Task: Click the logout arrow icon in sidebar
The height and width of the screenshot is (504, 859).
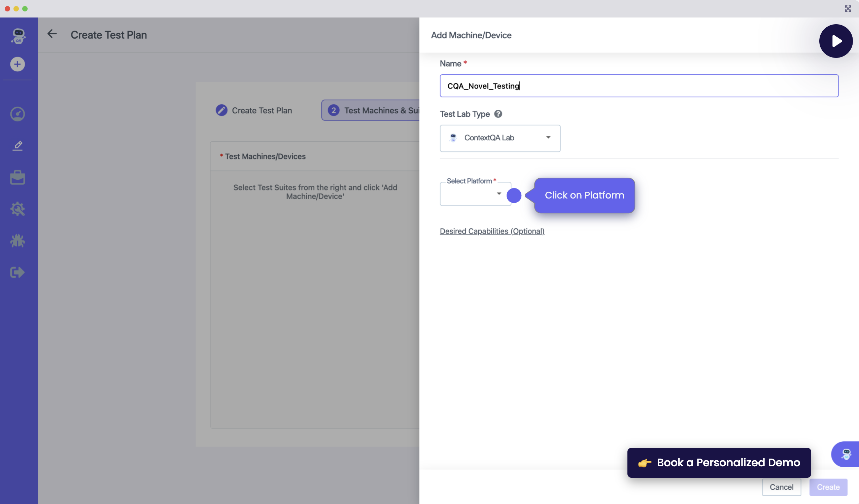Action: tap(18, 272)
